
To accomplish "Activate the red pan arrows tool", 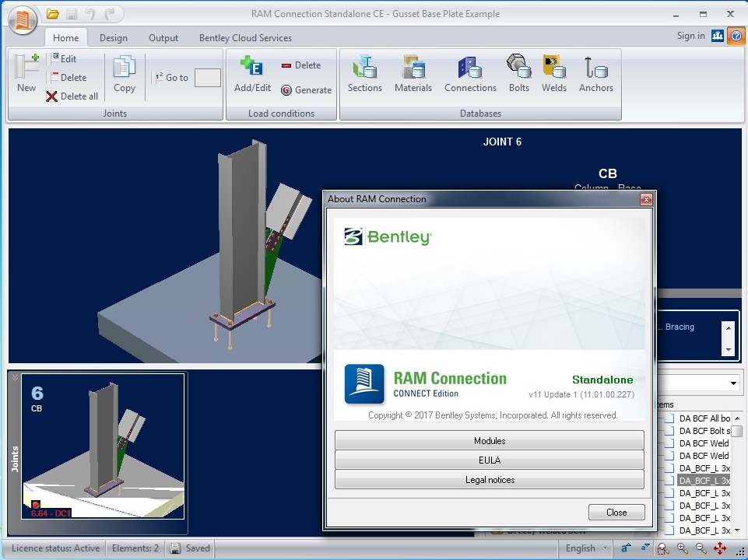I will pos(720,548).
